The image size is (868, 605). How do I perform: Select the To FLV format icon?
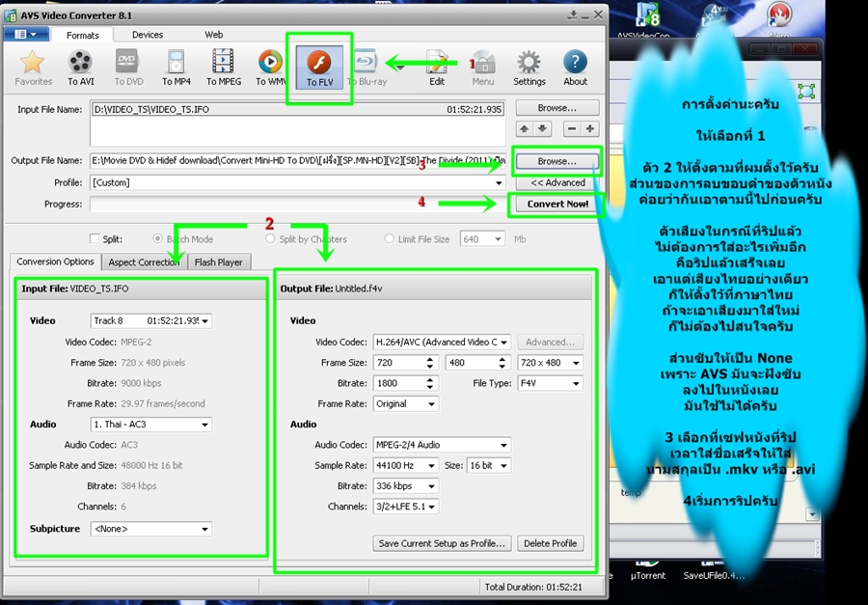pos(319,68)
